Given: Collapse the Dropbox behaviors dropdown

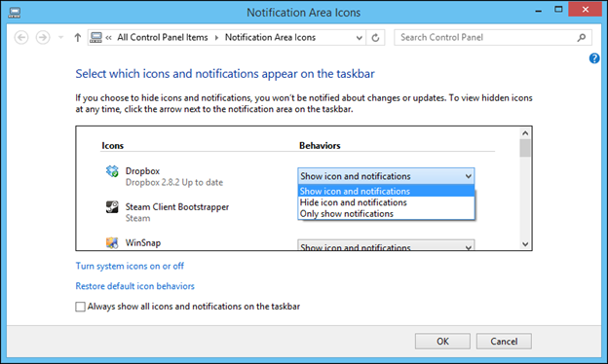Looking at the screenshot, I should (x=386, y=176).
